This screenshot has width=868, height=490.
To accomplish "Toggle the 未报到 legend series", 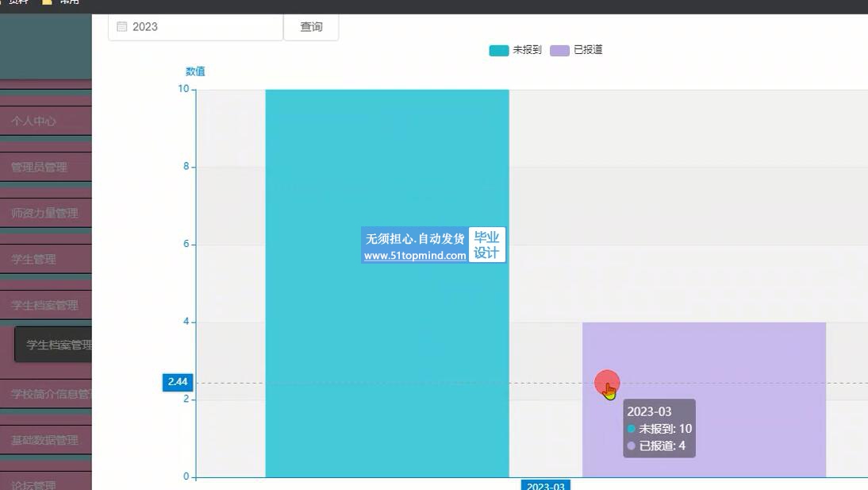I will [516, 50].
